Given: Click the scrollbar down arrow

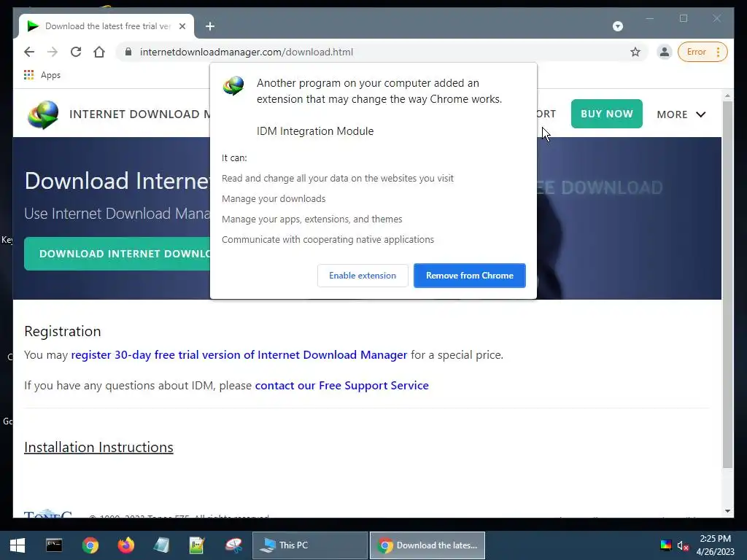Looking at the screenshot, I should [x=727, y=511].
